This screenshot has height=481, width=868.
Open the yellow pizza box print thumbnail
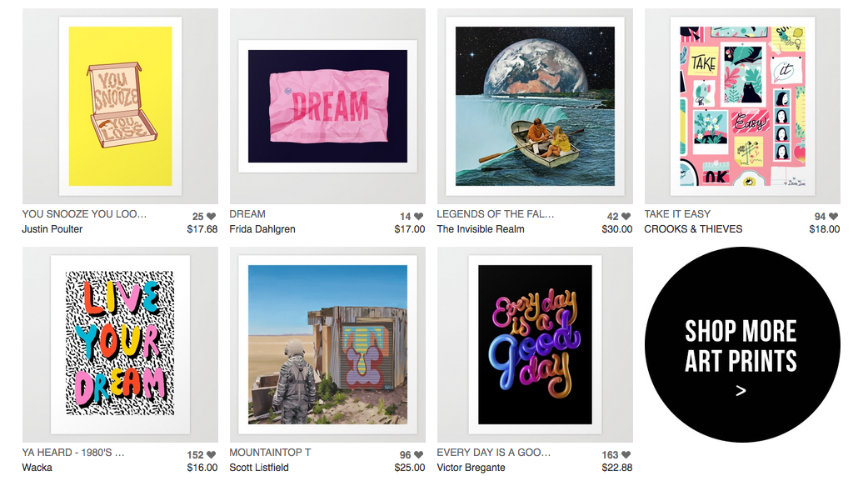[x=120, y=107]
